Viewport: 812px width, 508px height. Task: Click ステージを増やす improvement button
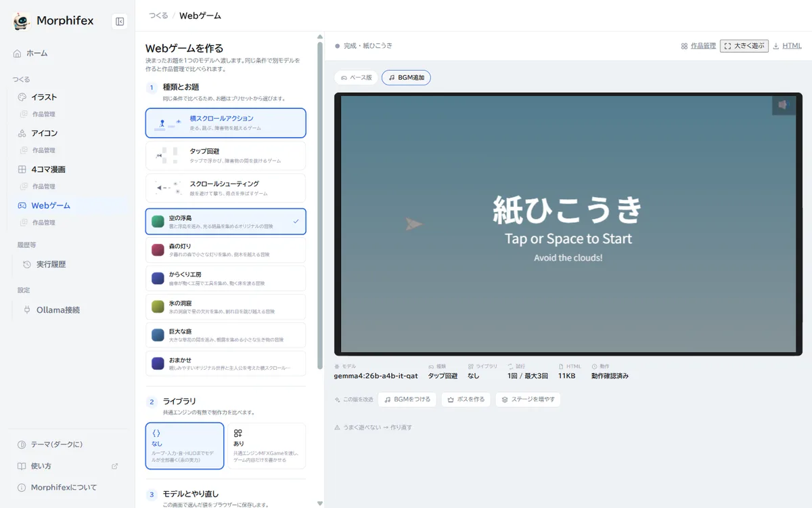point(528,400)
